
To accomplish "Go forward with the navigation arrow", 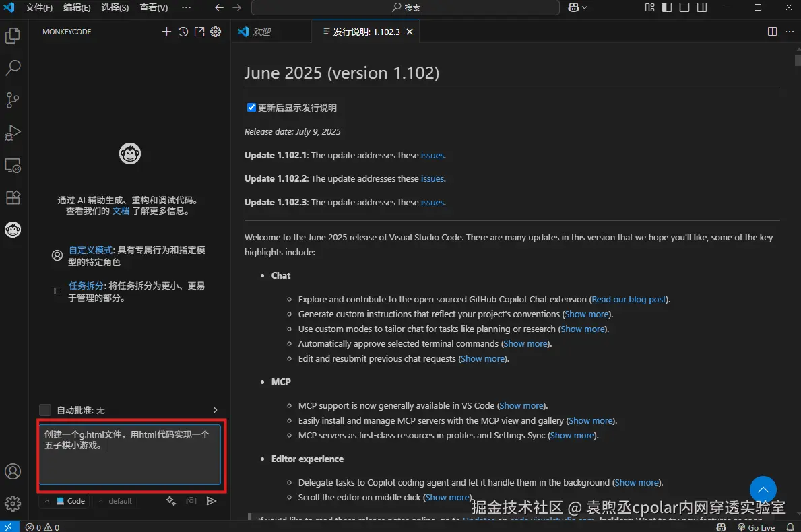I will tap(237, 7).
